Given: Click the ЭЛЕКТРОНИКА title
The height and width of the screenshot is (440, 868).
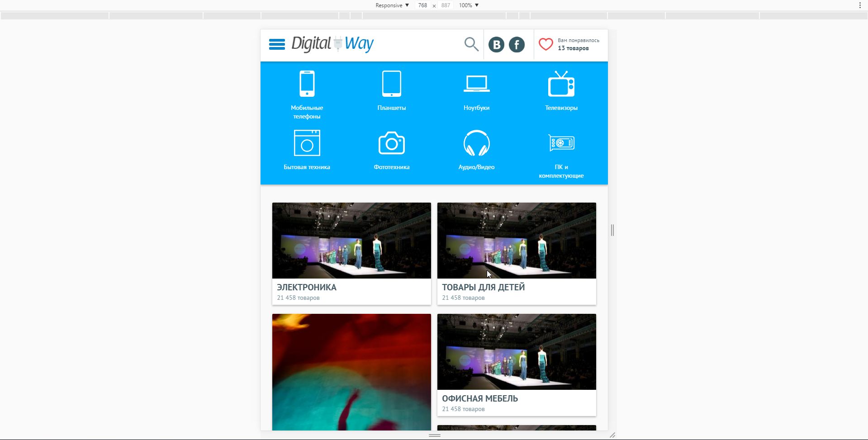Looking at the screenshot, I should point(307,287).
